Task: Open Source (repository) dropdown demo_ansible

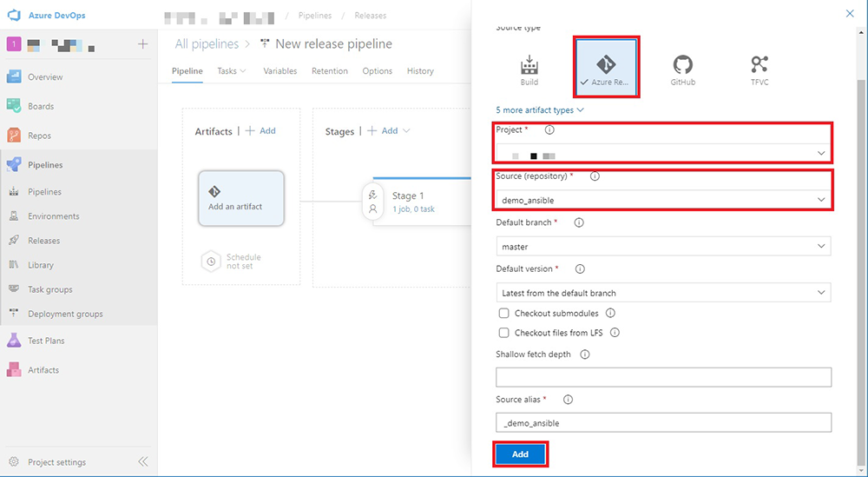Action: pyautogui.click(x=664, y=200)
